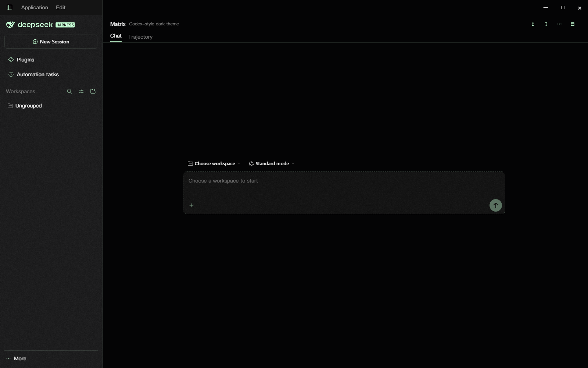Viewport: 588px width, 368px height.
Task: Toggle the sidebar panel icon
Action: coord(10,7)
